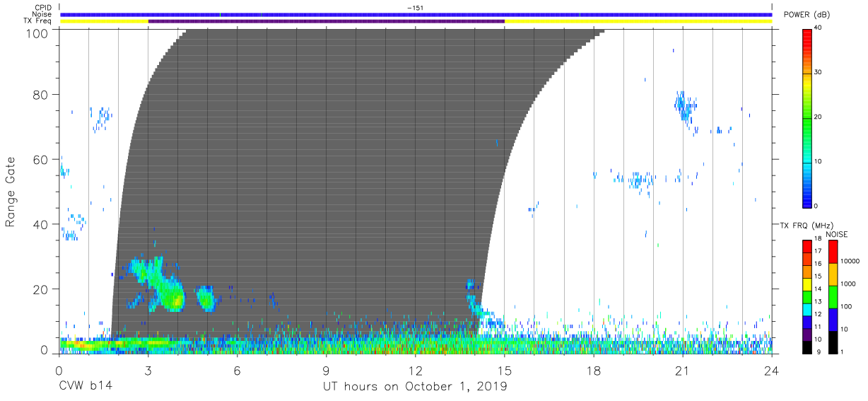
Task: Click the x-axis tick label 21
Action: pyautogui.click(x=683, y=370)
